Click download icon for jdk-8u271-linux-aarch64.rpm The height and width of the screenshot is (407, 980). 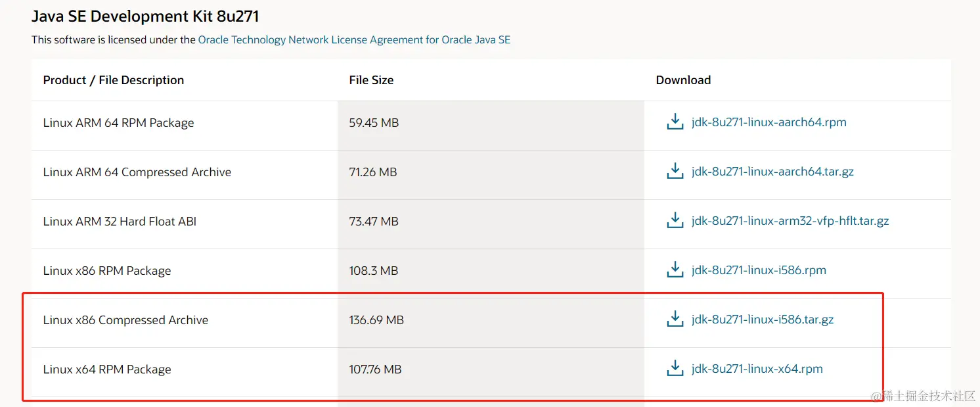675,122
